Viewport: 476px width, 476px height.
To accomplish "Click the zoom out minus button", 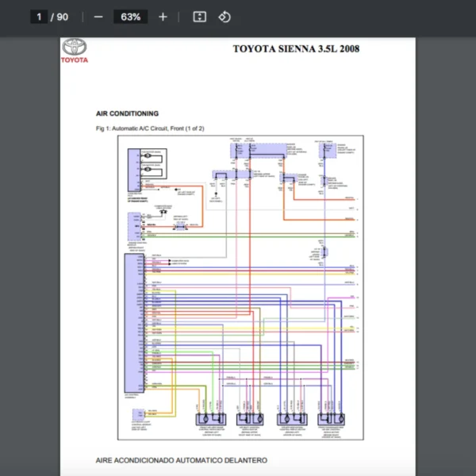I will tap(98, 17).
